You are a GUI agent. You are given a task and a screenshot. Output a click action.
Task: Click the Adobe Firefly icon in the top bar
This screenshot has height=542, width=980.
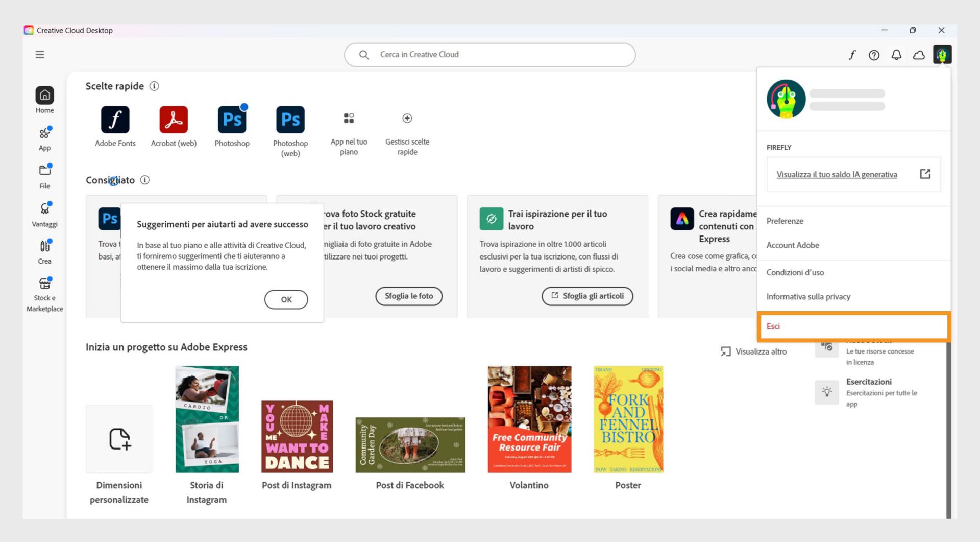coord(852,55)
